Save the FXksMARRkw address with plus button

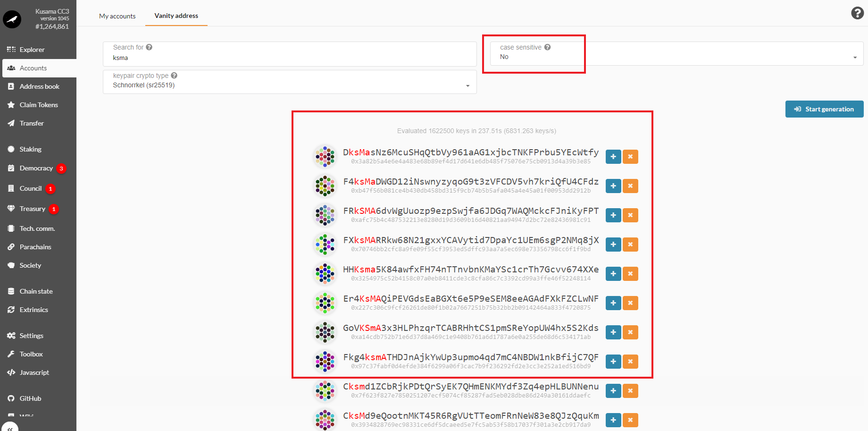(613, 245)
